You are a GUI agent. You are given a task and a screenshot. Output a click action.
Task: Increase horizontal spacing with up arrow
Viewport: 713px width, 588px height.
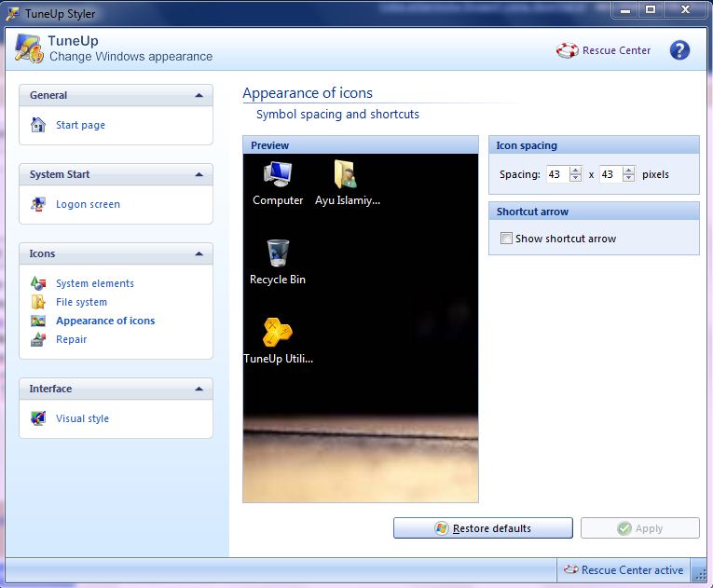point(575,171)
